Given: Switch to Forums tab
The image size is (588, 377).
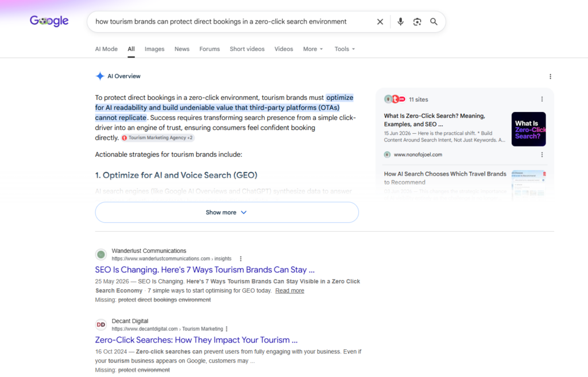Looking at the screenshot, I should coord(210,49).
